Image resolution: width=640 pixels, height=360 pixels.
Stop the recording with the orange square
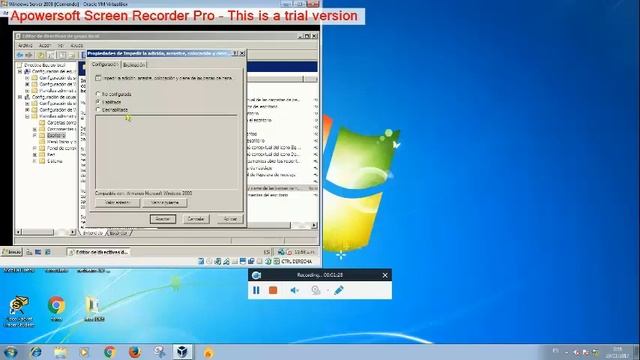(273, 290)
